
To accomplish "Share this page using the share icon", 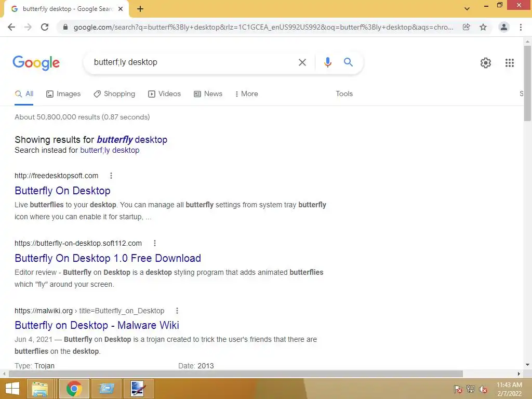I will pyautogui.click(x=467, y=27).
